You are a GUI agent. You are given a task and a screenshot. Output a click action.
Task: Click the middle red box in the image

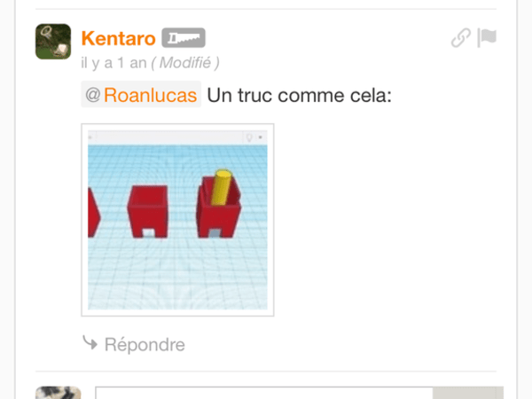point(147,211)
